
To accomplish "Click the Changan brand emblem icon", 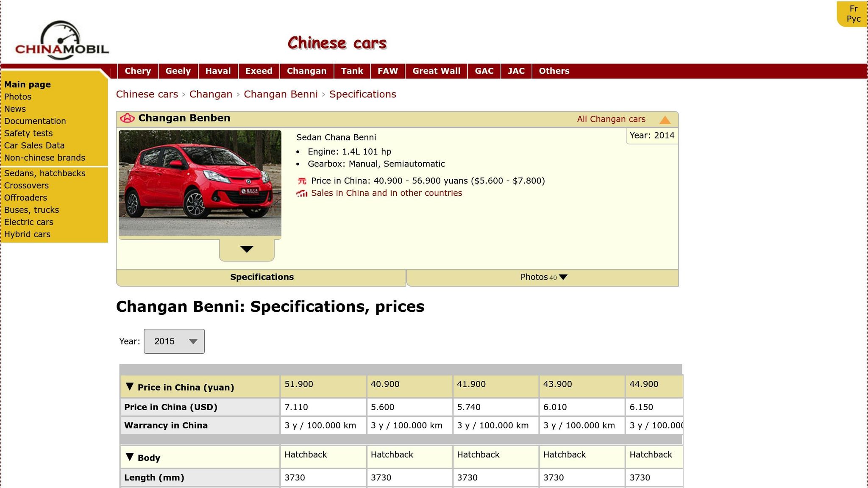I will (x=127, y=118).
